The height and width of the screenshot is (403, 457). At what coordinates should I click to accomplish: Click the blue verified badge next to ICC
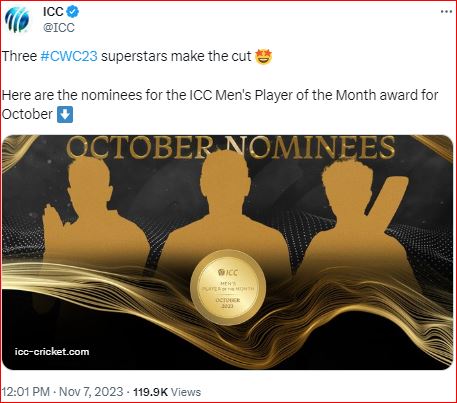tap(73, 12)
